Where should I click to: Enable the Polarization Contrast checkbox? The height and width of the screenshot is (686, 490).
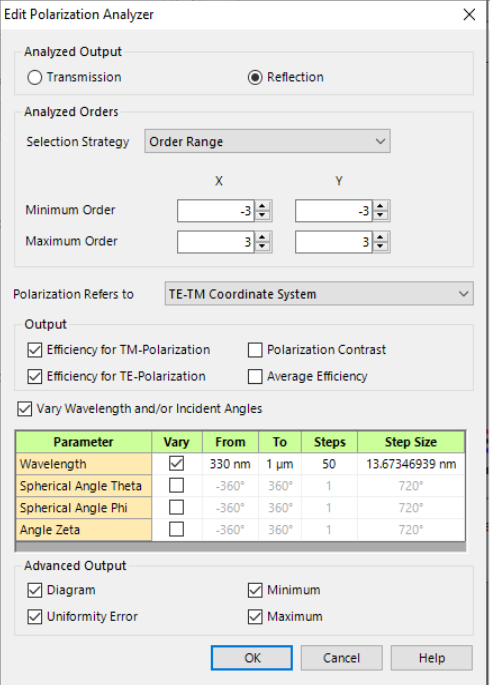[x=255, y=350]
